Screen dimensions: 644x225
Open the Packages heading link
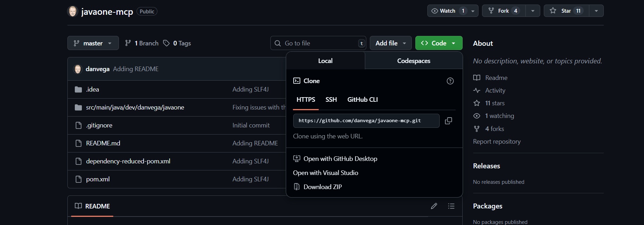488,206
